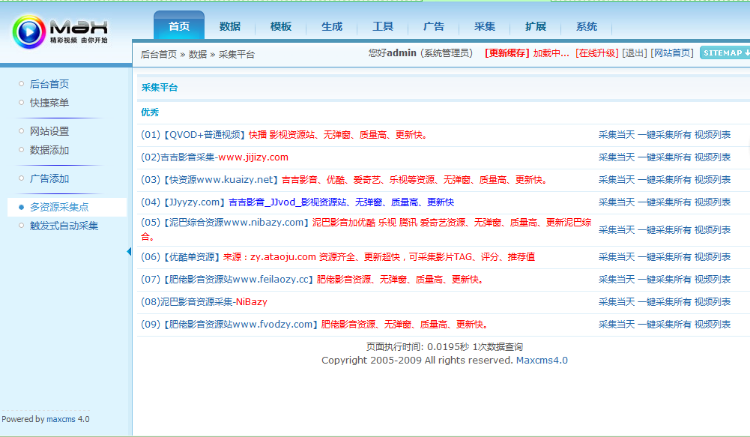Viewport: 750px width, 437px height.
Task: Click the MaX logo icon
Action: 29,32
